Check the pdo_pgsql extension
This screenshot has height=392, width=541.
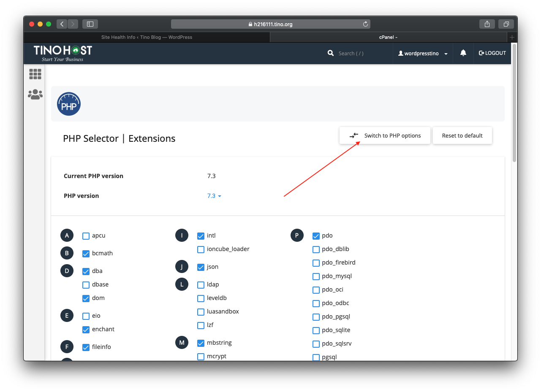coord(316,317)
